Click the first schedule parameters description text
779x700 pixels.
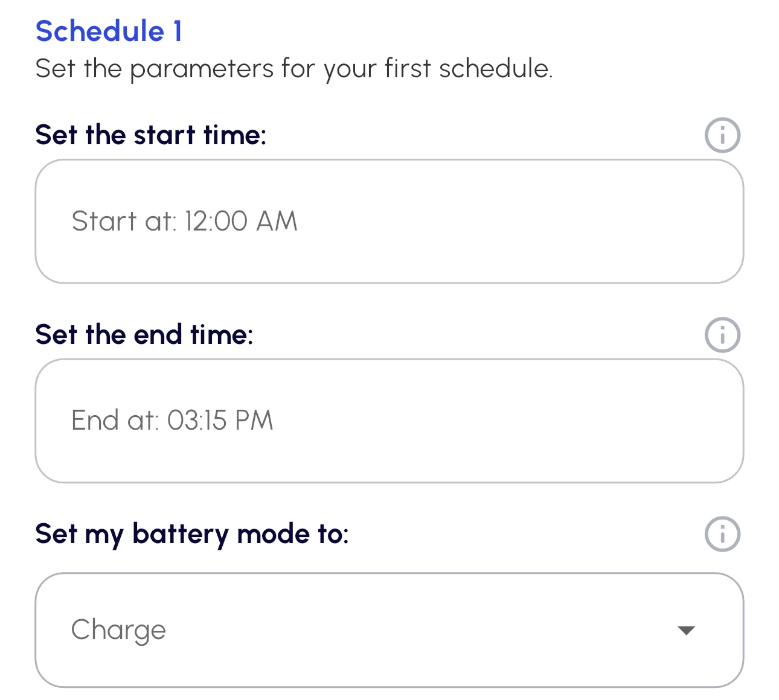(x=293, y=69)
